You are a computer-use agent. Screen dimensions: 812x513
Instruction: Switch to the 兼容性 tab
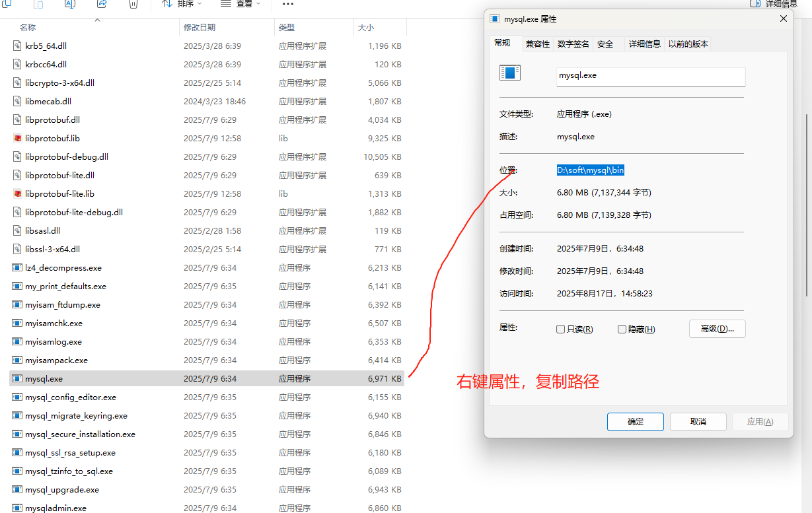pyautogui.click(x=538, y=44)
